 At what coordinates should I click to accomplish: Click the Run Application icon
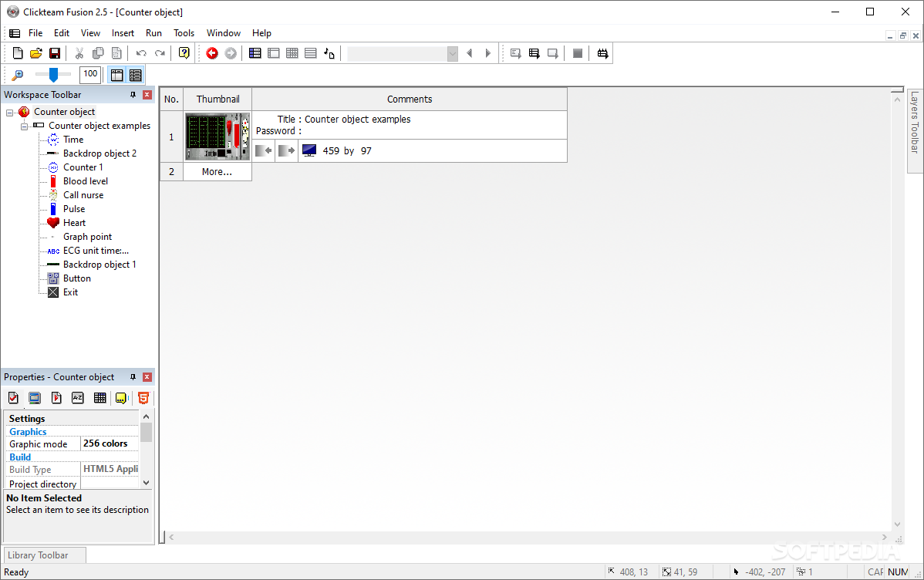[x=534, y=53]
